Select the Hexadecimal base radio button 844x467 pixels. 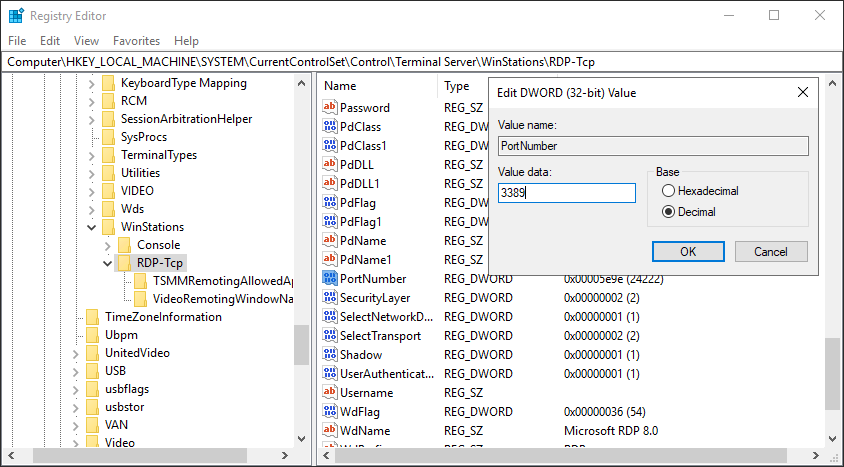click(x=669, y=191)
